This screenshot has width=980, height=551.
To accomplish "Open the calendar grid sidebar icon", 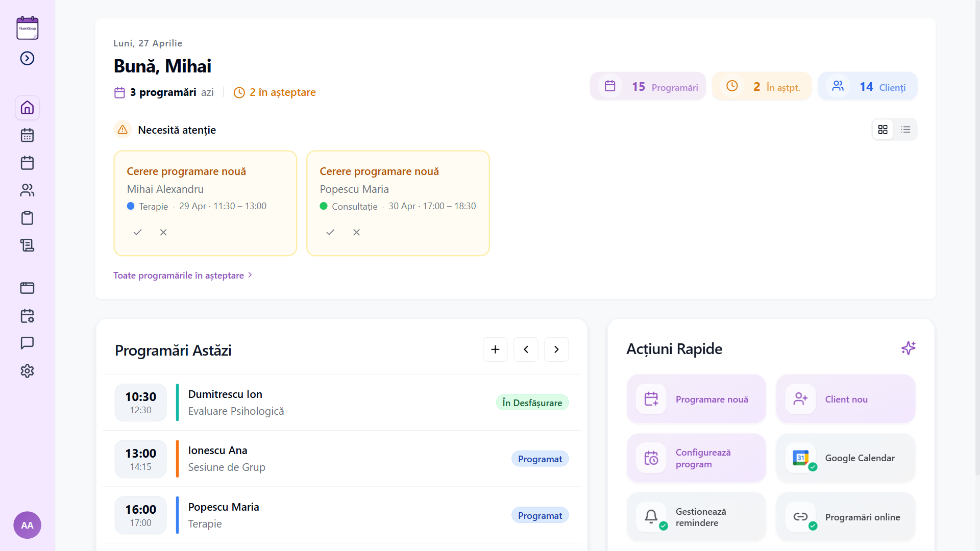I will (x=27, y=135).
